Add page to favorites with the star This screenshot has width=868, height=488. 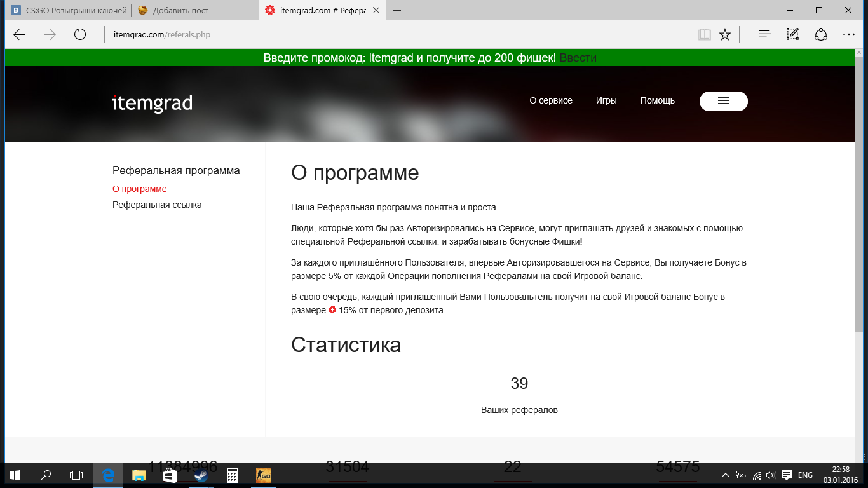[725, 35]
